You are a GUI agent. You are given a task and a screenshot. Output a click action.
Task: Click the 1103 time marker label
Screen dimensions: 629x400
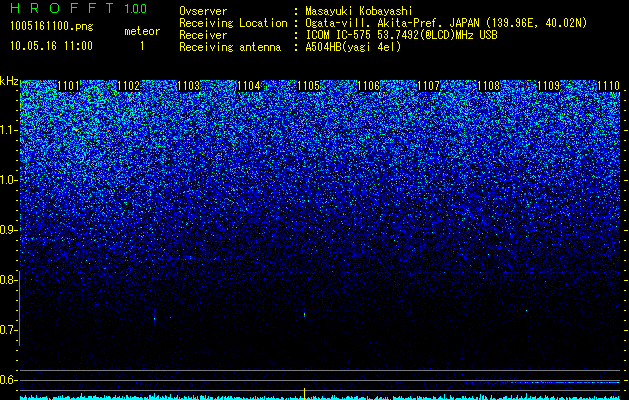click(x=189, y=86)
